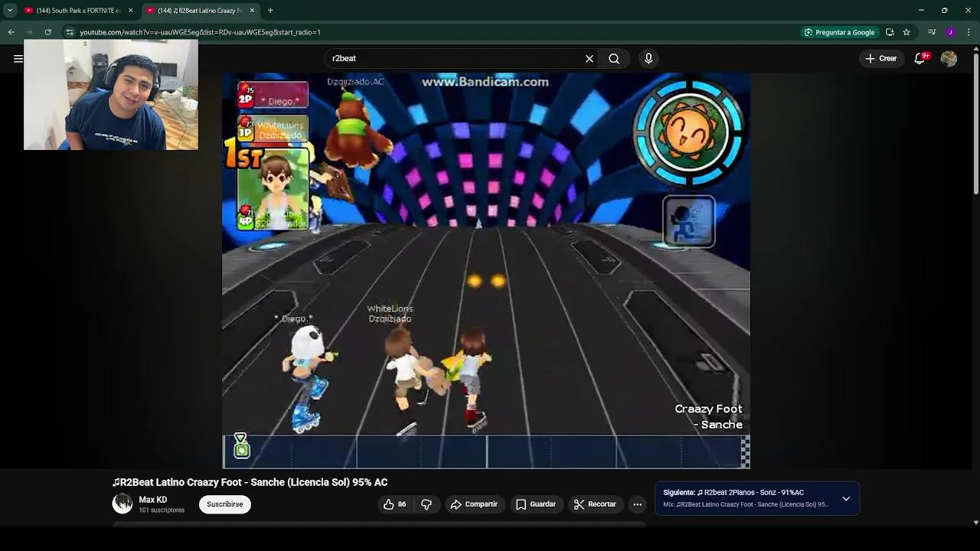
Task: Open the tab search dropdown
Action: (10, 11)
